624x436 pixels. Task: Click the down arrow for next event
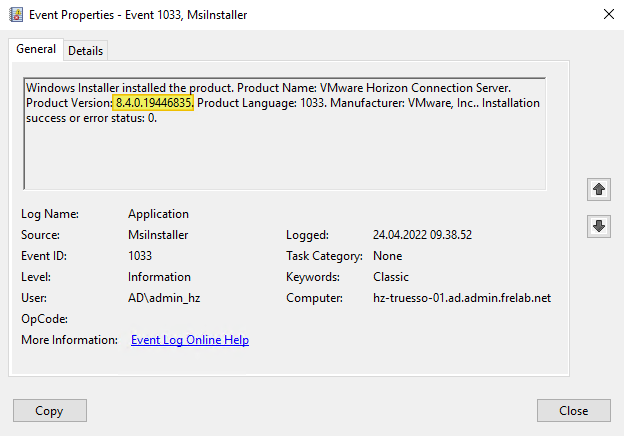point(599,226)
